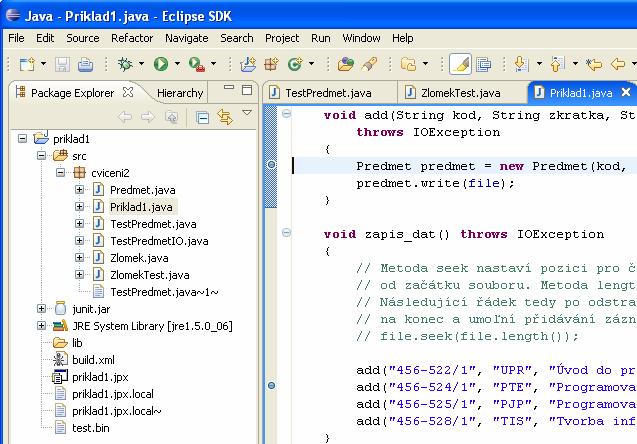Image resolution: width=637 pixels, height=444 pixels.
Task: Expand TestPredmetIO.java tree node
Action: pos(79,241)
